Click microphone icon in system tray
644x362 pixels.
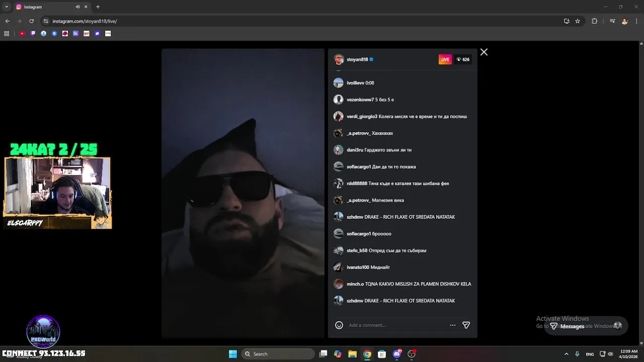point(577,354)
